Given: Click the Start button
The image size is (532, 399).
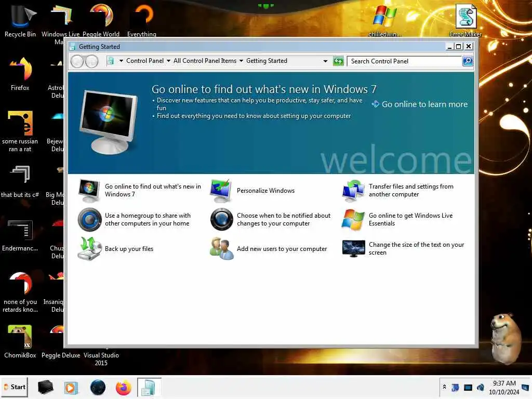Looking at the screenshot, I should click(x=14, y=387).
